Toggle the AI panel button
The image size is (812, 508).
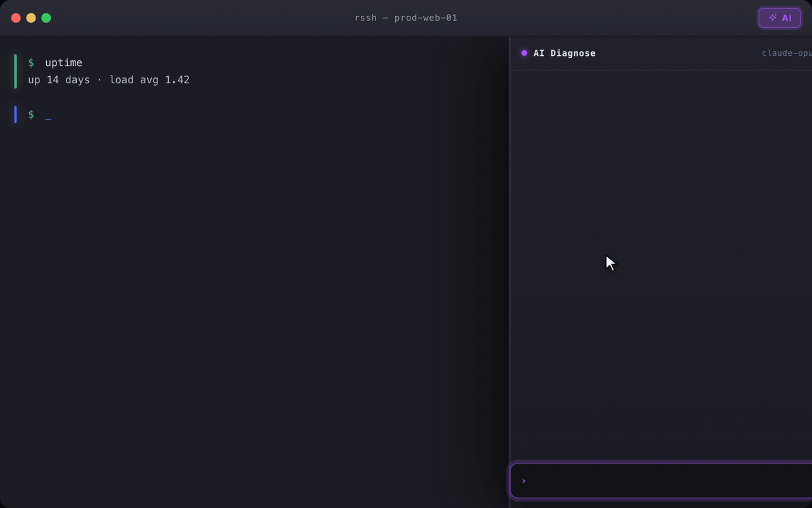coord(780,18)
